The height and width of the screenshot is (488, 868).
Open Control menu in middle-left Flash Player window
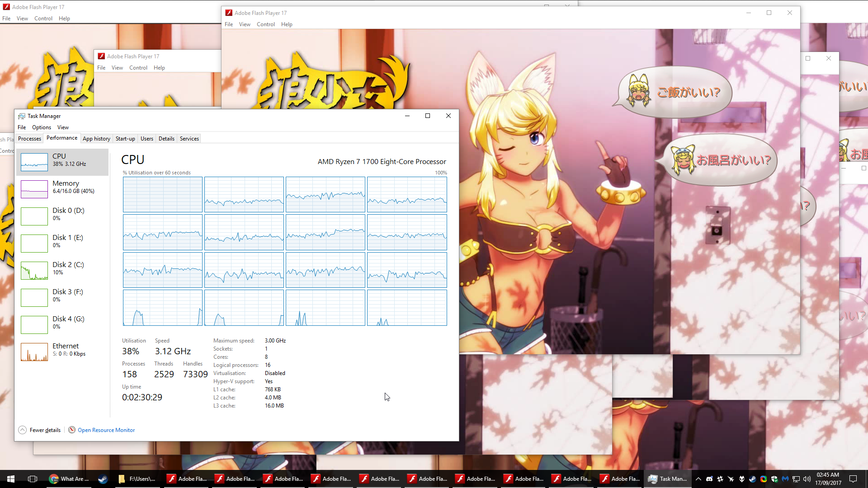tap(138, 68)
